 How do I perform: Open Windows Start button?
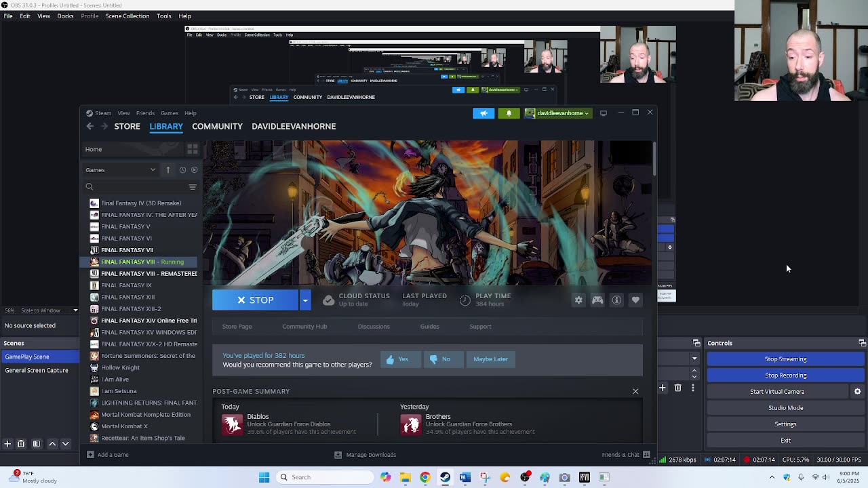click(x=264, y=477)
